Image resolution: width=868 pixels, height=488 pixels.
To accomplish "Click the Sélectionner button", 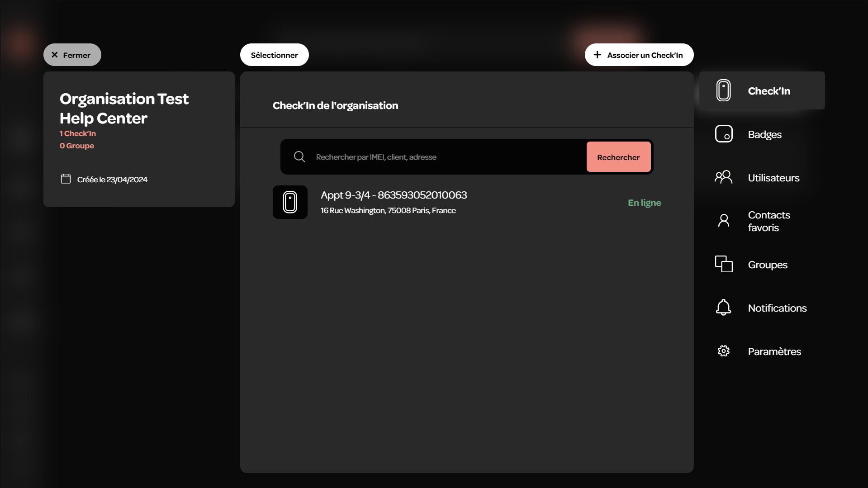I will 275,55.
